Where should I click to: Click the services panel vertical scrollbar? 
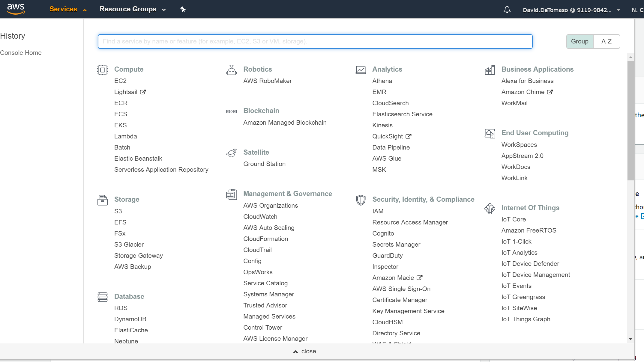pyautogui.click(x=631, y=120)
